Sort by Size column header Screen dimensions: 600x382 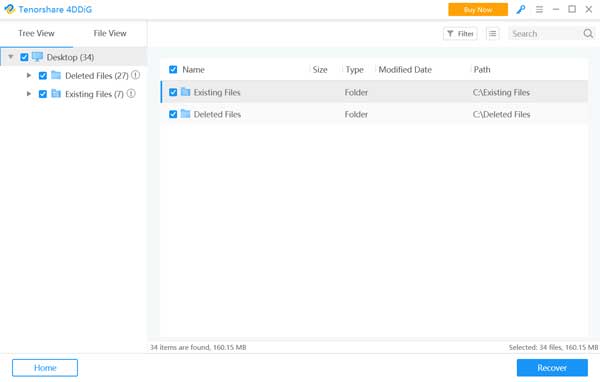pyautogui.click(x=320, y=70)
